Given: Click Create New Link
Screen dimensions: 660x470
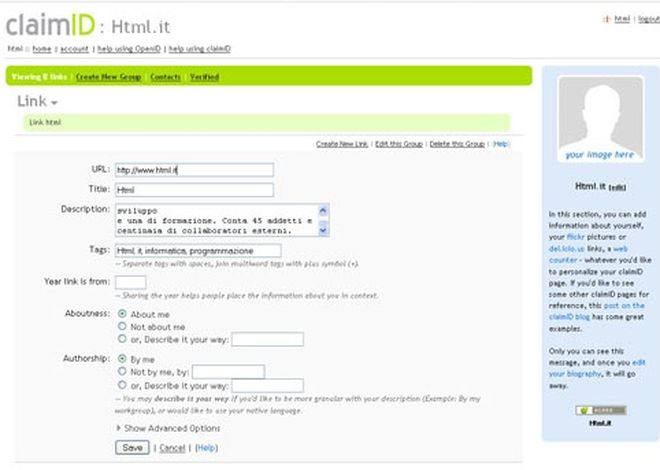Looking at the screenshot, I should (342, 144).
